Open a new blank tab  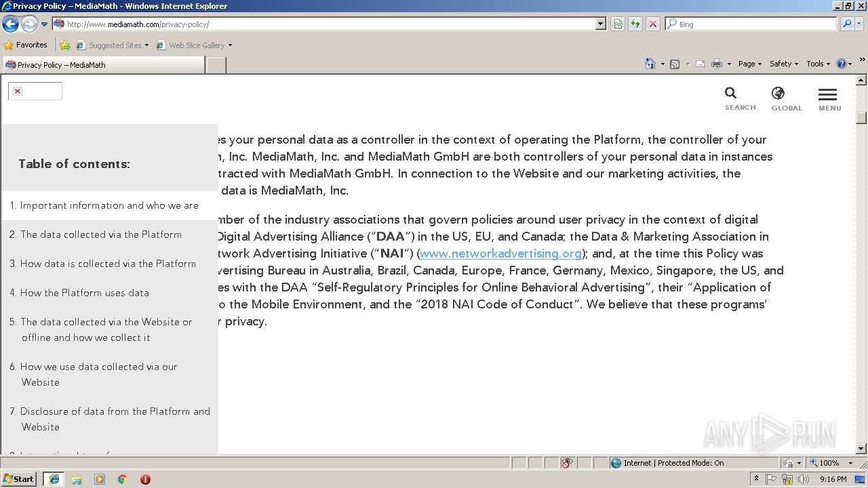click(216, 65)
